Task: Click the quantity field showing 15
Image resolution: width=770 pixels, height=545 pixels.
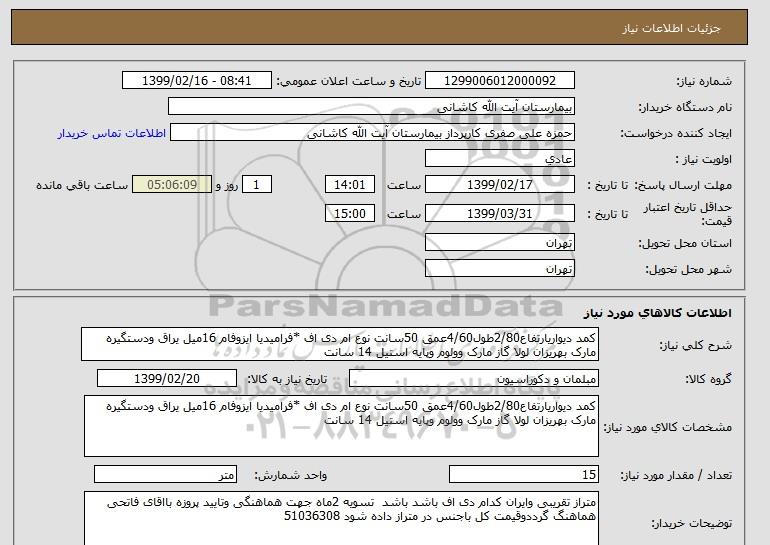Action: click(523, 474)
